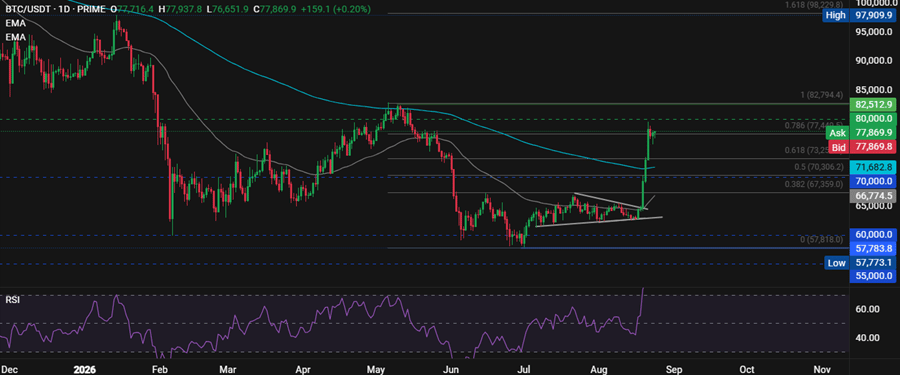Click the BTC/USDT symbol title
900x375 pixels.
[28, 9]
